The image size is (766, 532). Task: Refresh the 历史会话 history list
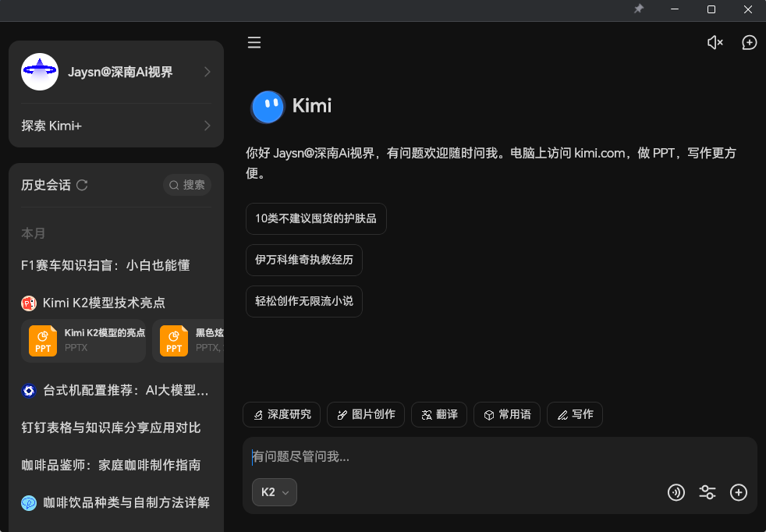click(x=82, y=185)
